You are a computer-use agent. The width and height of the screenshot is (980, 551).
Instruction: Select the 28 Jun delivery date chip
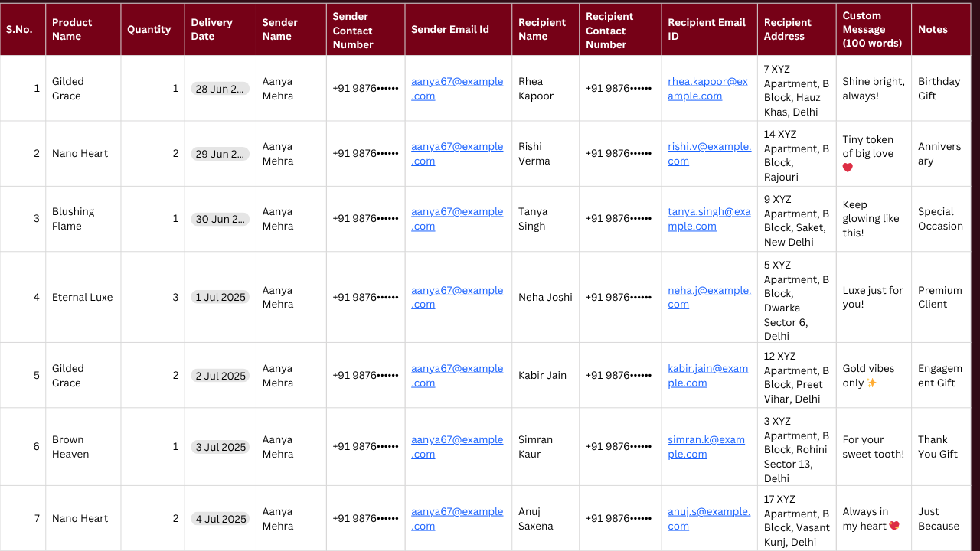pyautogui.click(x=220, y=88)
